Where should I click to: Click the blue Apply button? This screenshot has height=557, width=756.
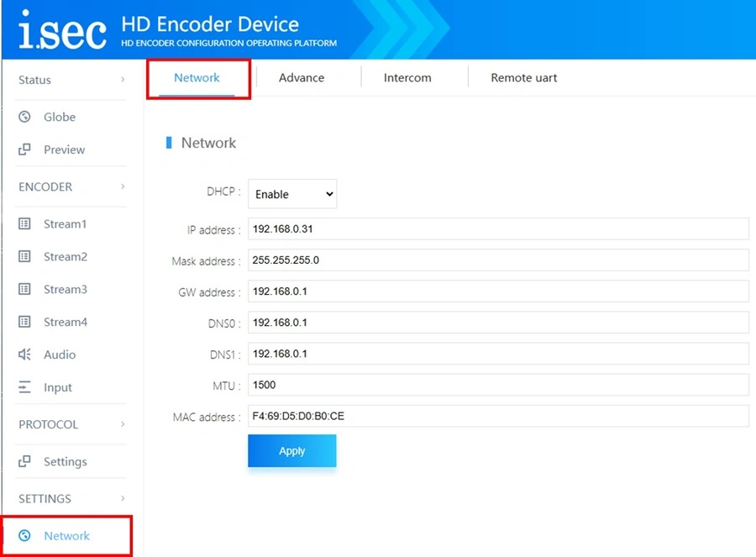(x=292, y=451)
